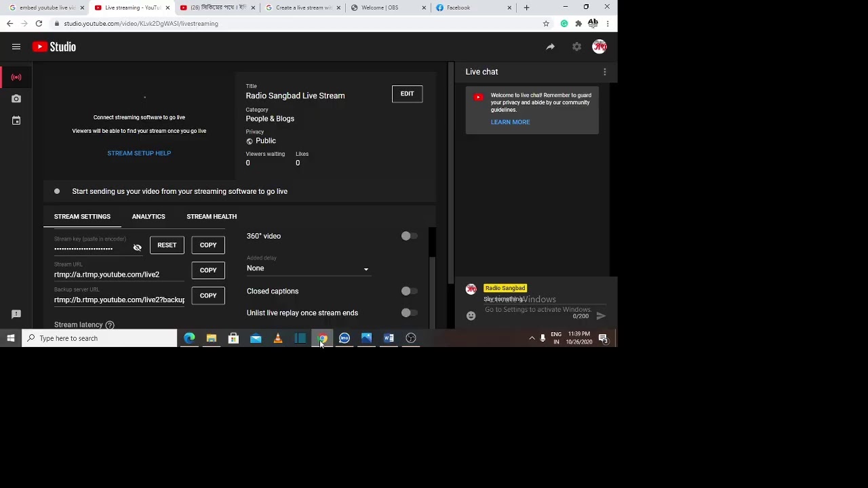This screenshot has height=488, width=868.
Task: Switch to the Create a live stream browser tab
Action: (x=302, y=7)
